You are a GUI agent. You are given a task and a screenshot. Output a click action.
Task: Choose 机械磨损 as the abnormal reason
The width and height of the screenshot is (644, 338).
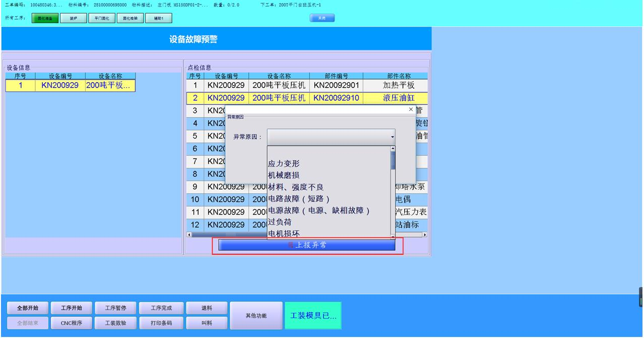tap(284, 175)
